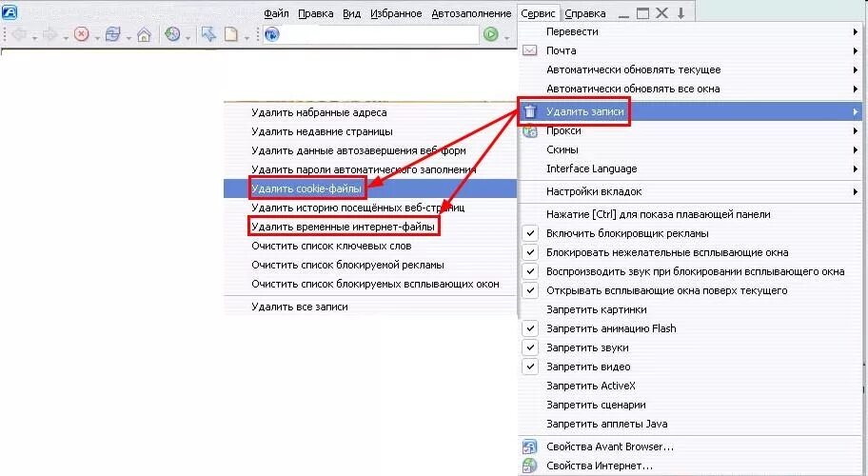Toggle Запретить звуки checkbox
This screenshot has height=476, width=868.
tap(530, 347)
